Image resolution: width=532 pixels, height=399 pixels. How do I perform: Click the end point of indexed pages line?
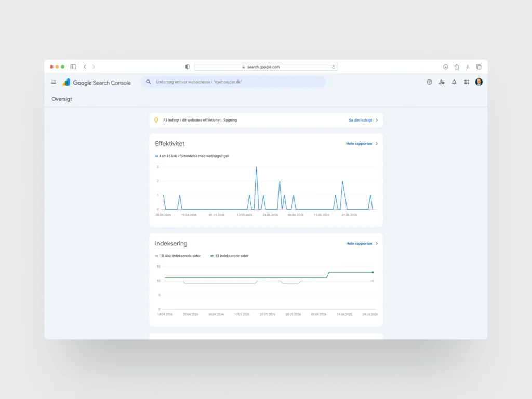click(373, 272)
